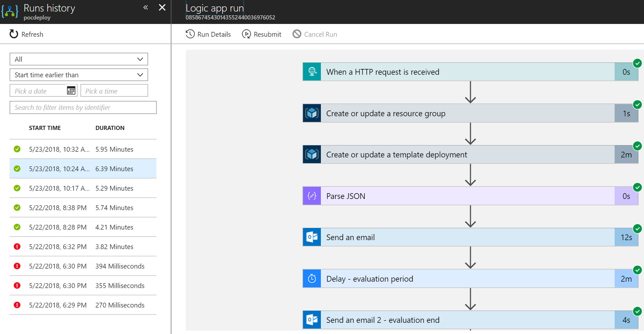
Task: Click the Pick a time input field
Action: 114,91
